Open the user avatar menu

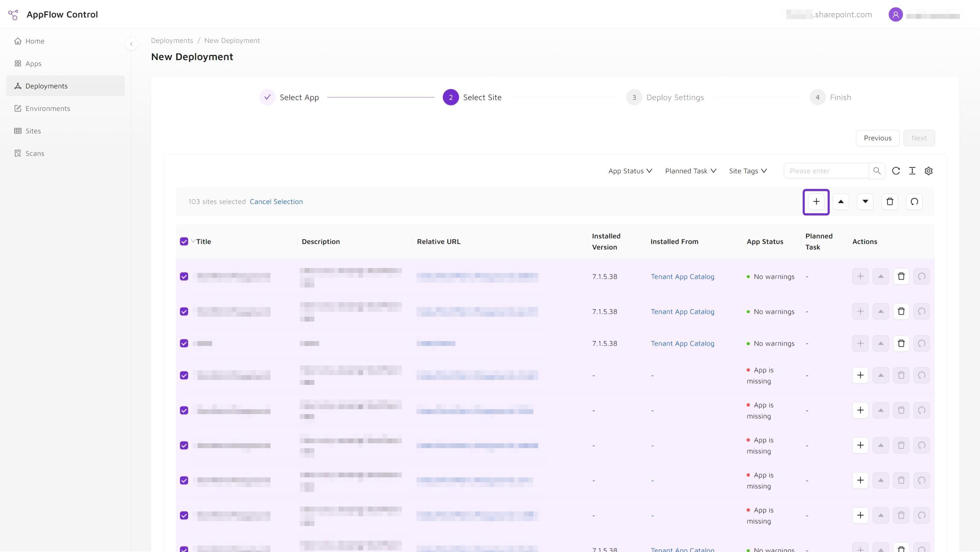click(x=896, y=15)
